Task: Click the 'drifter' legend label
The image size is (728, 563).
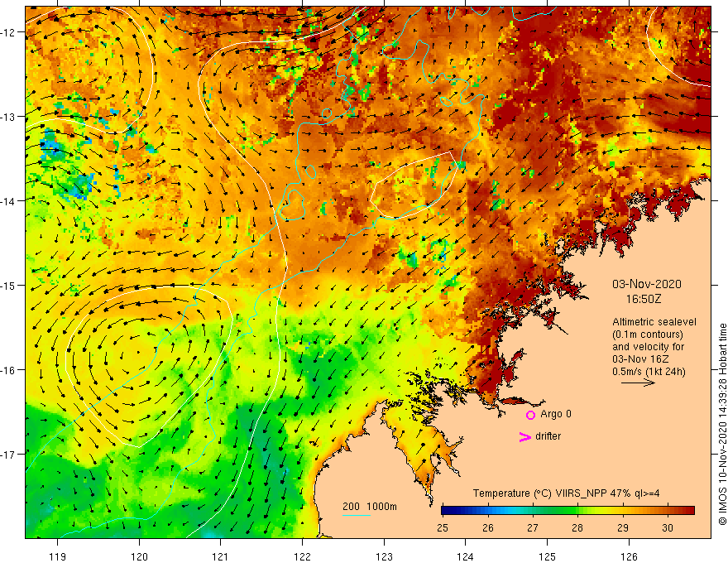Action: tap(548, 436)
